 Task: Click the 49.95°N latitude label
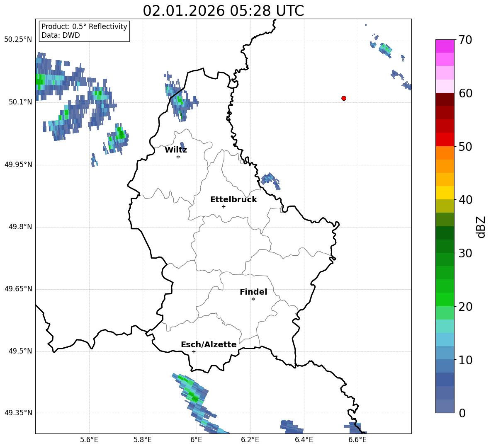[x=18, y=165]
